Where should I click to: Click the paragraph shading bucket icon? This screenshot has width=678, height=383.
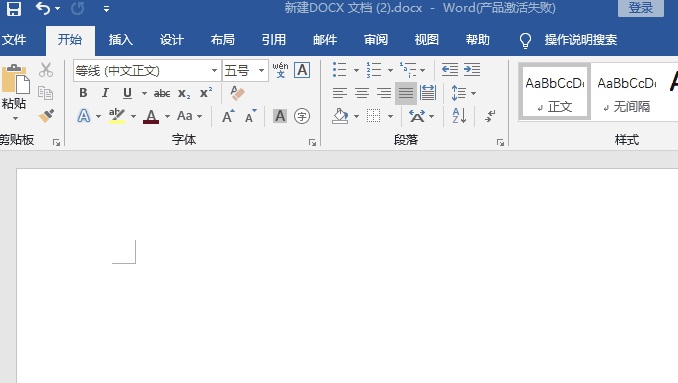340,116
